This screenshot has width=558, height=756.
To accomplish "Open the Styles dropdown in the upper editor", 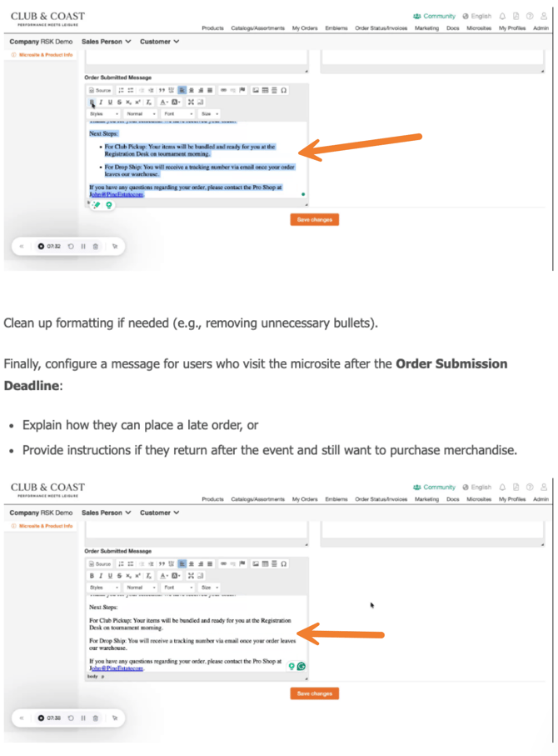I will coord(104,113).
